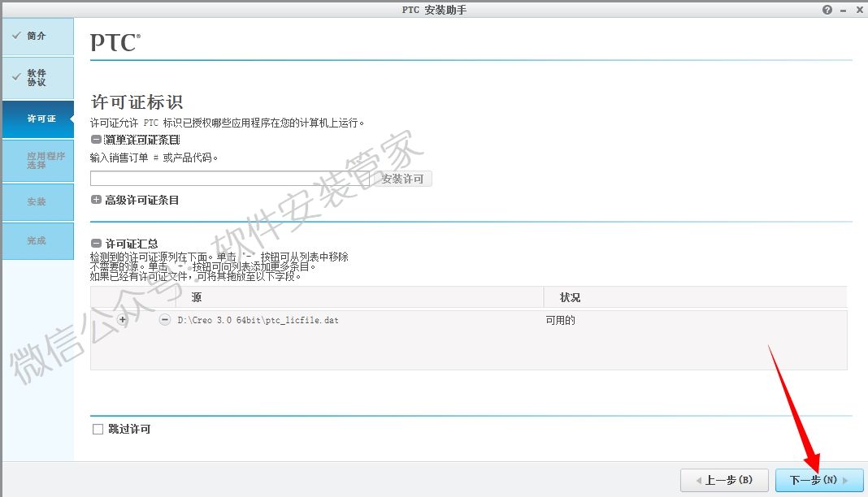Viewport: 868px width, 497px height.
Task: Open help via the question mark icon
Action: point(827,9)
